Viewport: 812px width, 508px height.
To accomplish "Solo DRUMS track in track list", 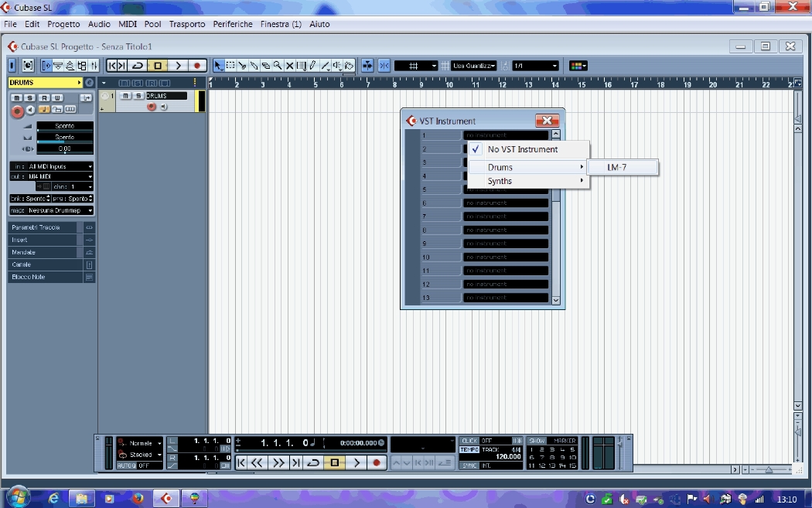I will point(138,96).
